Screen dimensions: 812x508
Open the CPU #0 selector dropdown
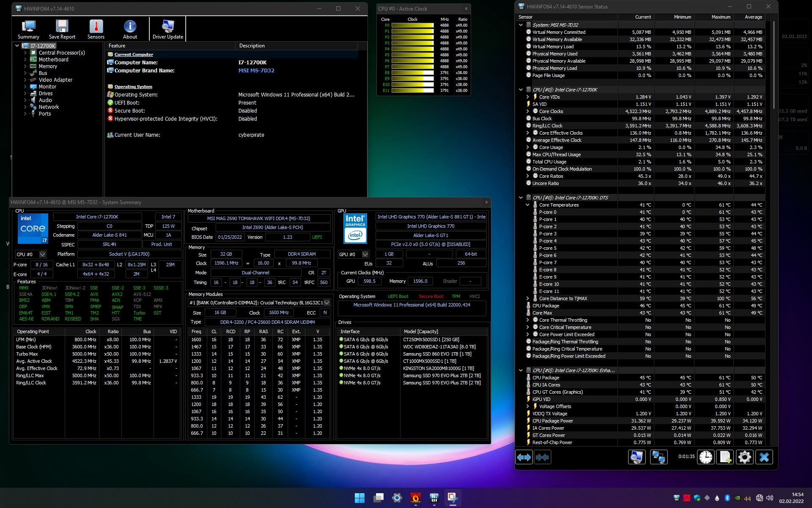[x=42, y=254]
